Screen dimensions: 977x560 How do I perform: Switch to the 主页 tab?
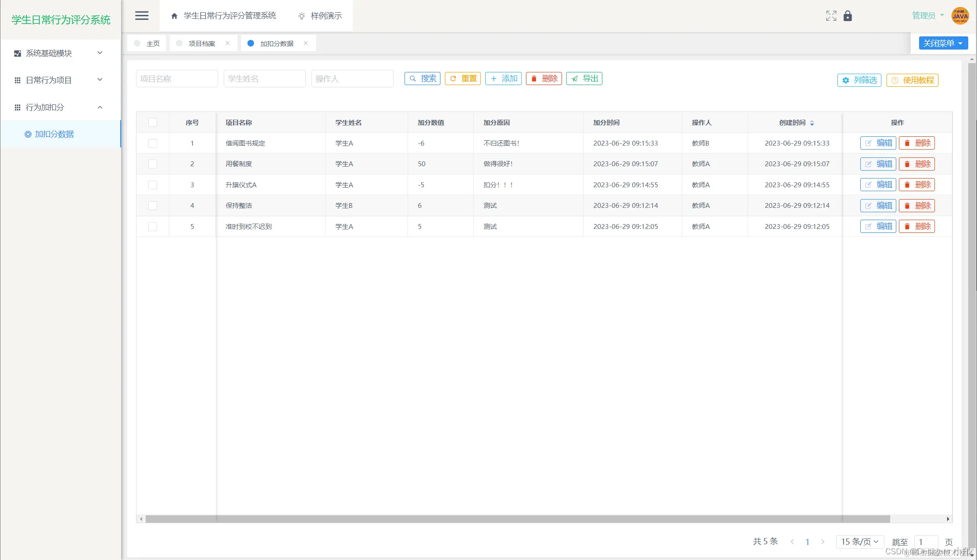pyautogui.click(x=148, y=43)
